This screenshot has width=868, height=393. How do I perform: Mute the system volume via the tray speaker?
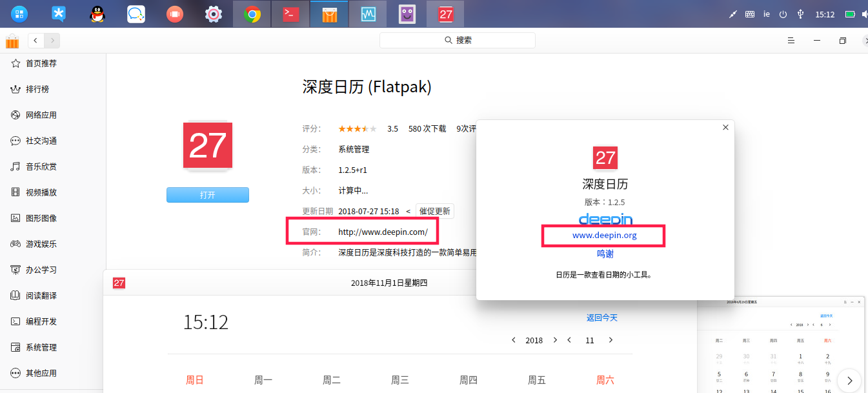(865, 13)
